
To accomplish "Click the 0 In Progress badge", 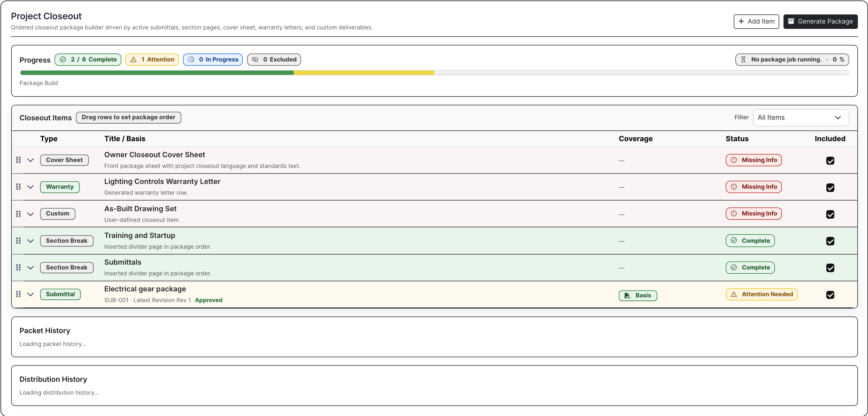I will tap(213, 60).
